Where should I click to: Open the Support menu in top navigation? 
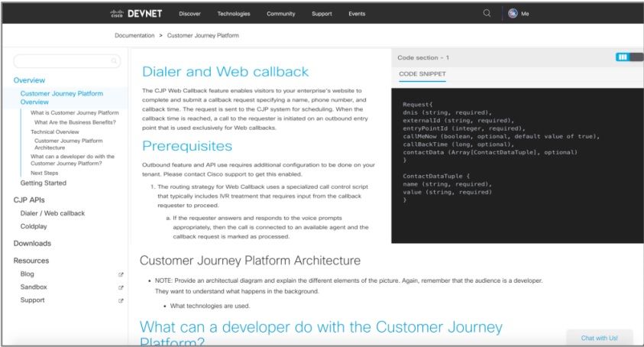322,14
